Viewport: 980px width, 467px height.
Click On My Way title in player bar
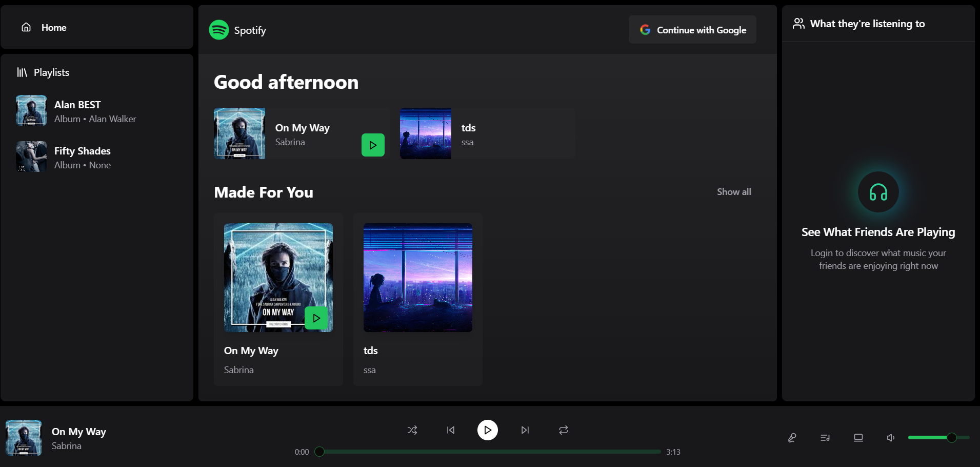[x=79, y=432]
